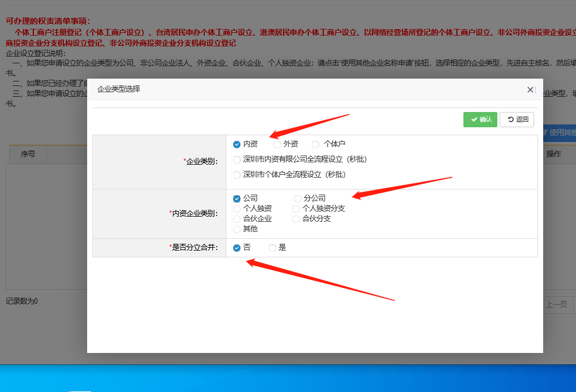This screenshot has width=576, height=392.
Task: Select 深圳市内资有限公司全流程设立 (秒批)
Action: point(237,160)
